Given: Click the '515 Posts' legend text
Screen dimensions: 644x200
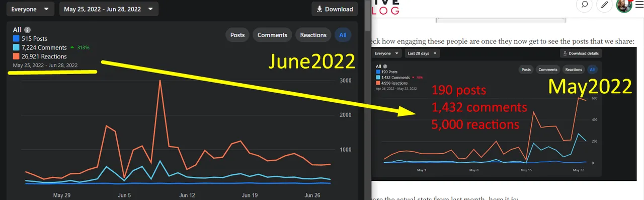Looking at the screenshot, I should [x=34, y=39].
